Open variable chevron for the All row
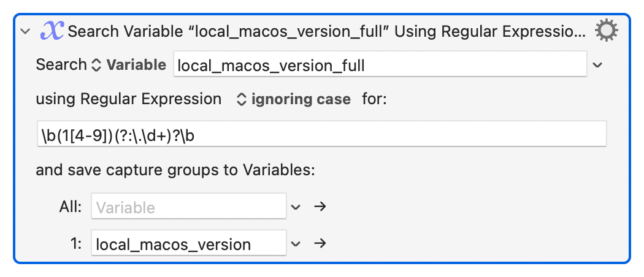Screen dimensions: 644x277 click(x=296, y=207)
